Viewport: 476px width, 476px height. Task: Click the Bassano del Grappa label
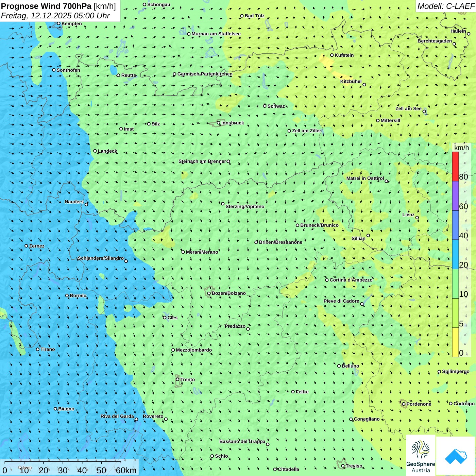242,441
